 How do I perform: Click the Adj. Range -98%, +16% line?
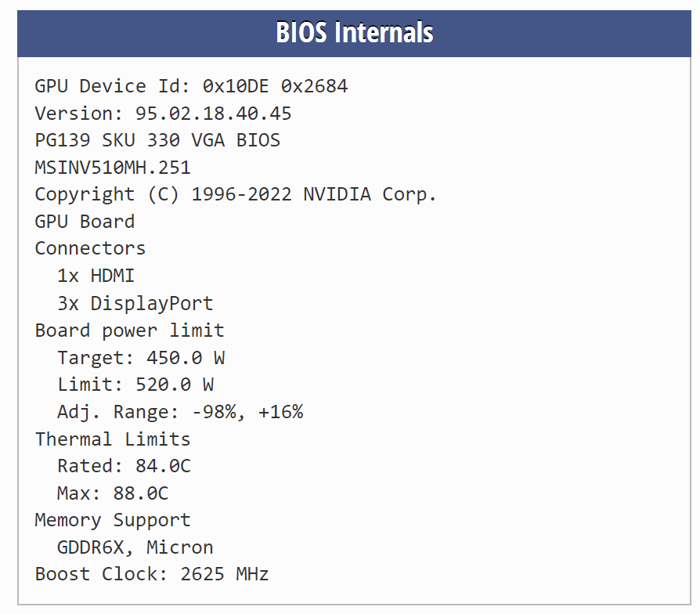pyautogui.click(x=180, y=412)
